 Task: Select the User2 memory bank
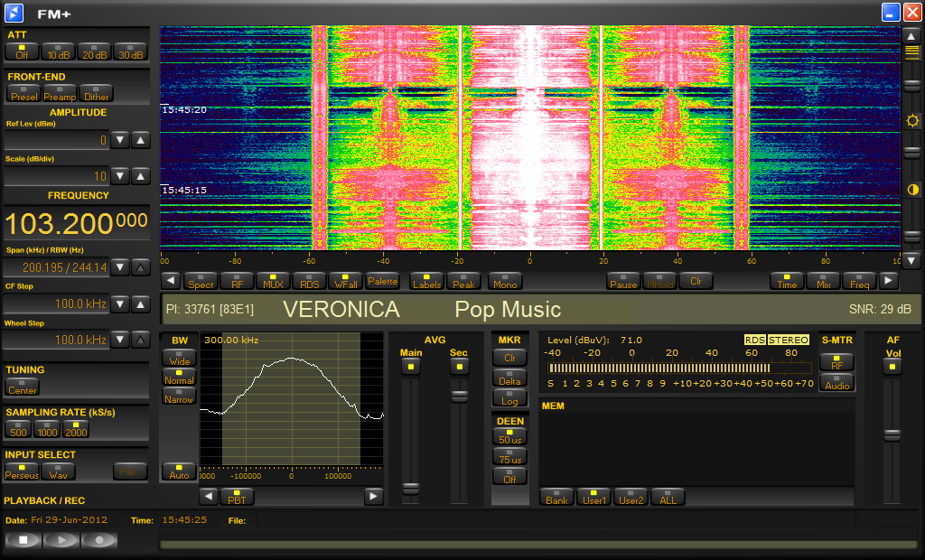pyautogui.click(x=631, y=497)
